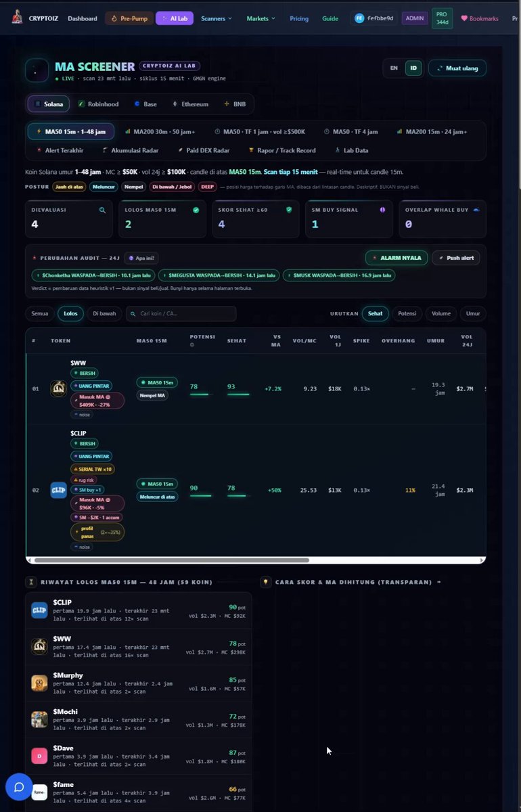
Task: Click magnifier icon in Dievaluasi card
Action: (x=103, y=210)
